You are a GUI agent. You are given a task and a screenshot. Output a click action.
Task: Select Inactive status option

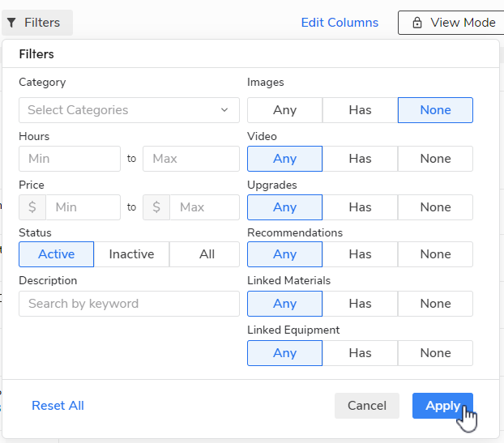coord(131,254)
